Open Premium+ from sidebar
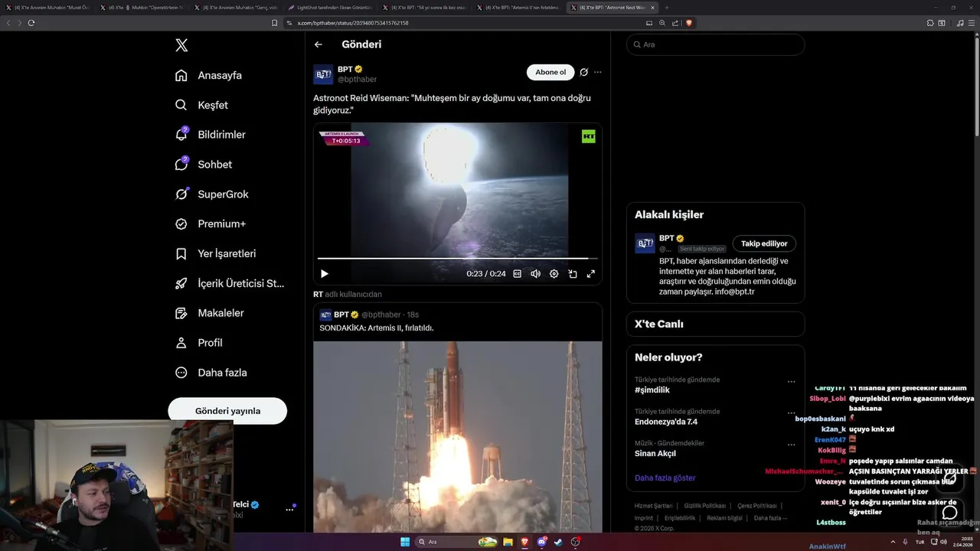The image size is (980, 551). coord(211,224)
